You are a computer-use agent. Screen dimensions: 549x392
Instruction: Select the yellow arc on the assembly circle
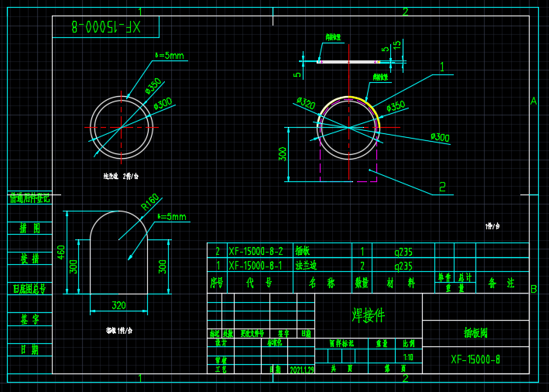(373, 107)
